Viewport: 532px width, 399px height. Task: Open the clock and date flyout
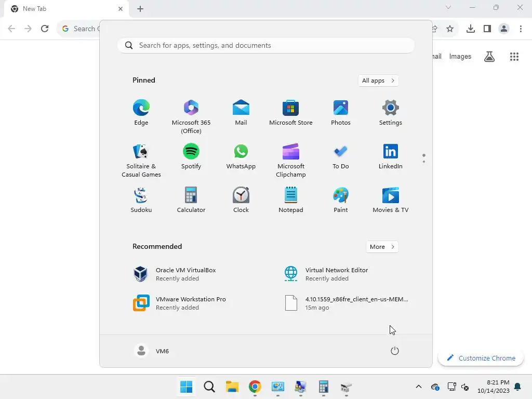pyautogui.click(x=494, y=387)
